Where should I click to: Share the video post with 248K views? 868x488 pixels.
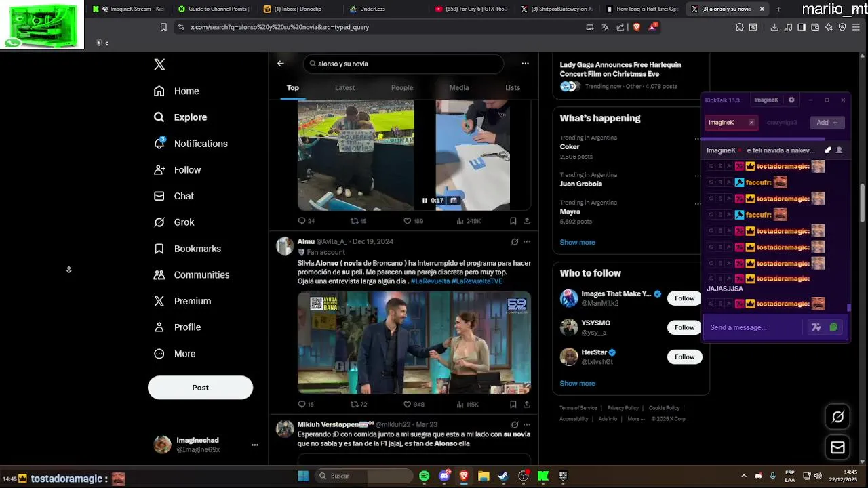tap(527, 221)
